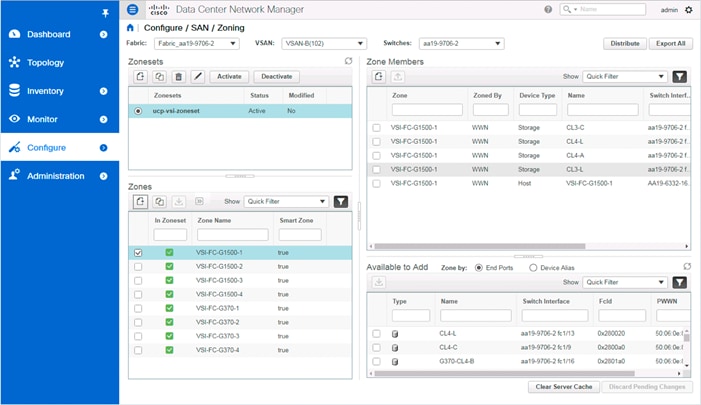Open the VSAN-B(102) dropdown
Image resolution: width=701 pixels, height=405 pixels.
pyautogui.click(x=324, y=43)
